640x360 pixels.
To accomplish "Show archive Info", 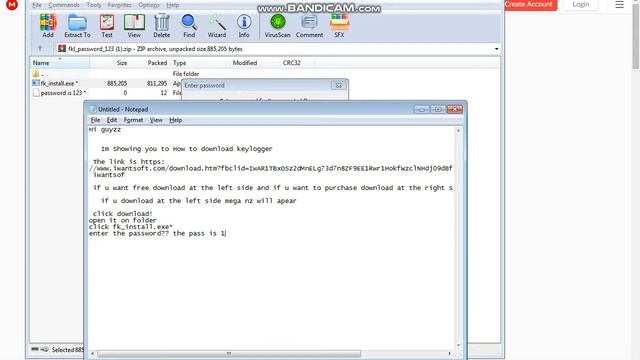I will tap(244, 26).
